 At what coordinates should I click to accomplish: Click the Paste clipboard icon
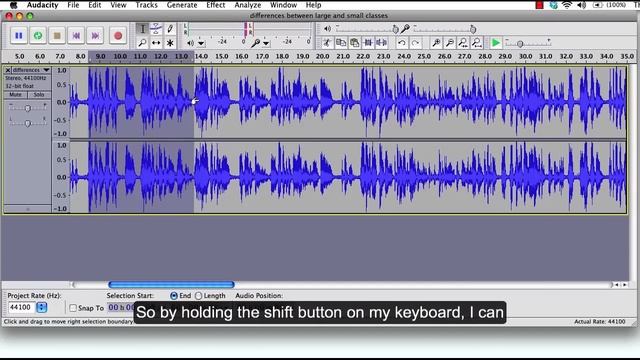(x=354, y=42)
